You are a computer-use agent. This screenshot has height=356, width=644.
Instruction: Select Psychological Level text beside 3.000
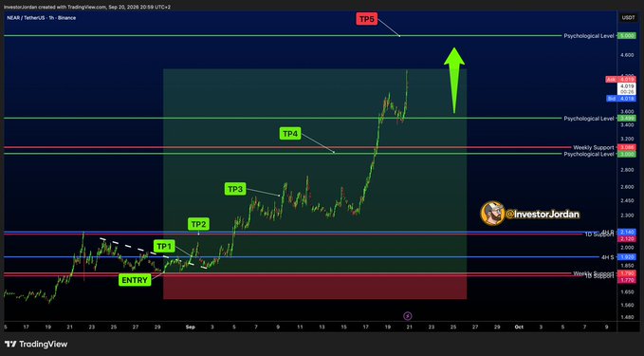coord(589,154)
